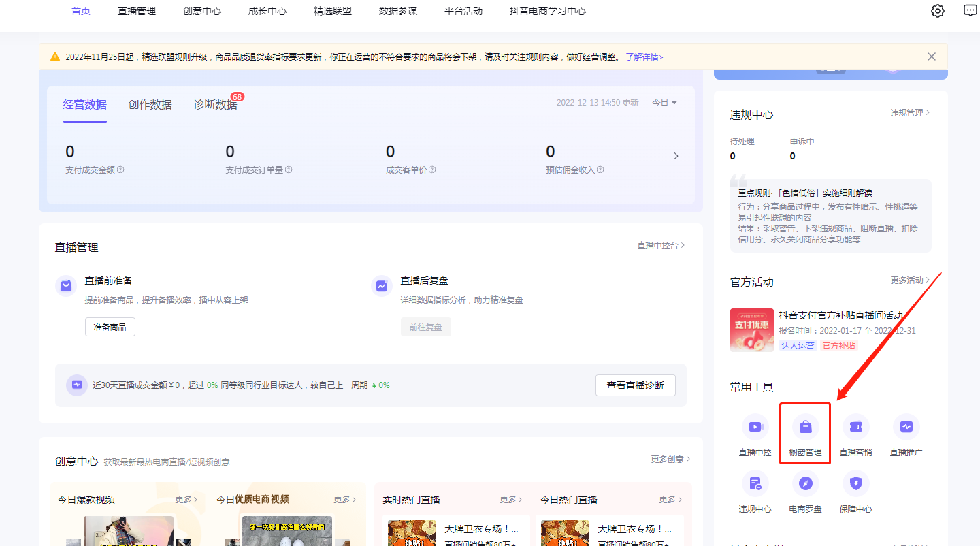
Task: Switch to the 经营数据 tab
Action: click(85, 105)
